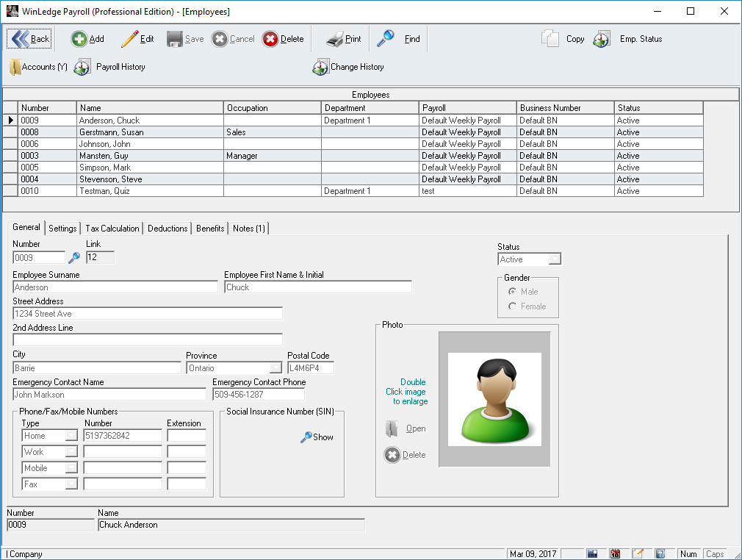Viewport: 742px width, 560px height.
Task: Open Change History
Action: click(320, 67)
